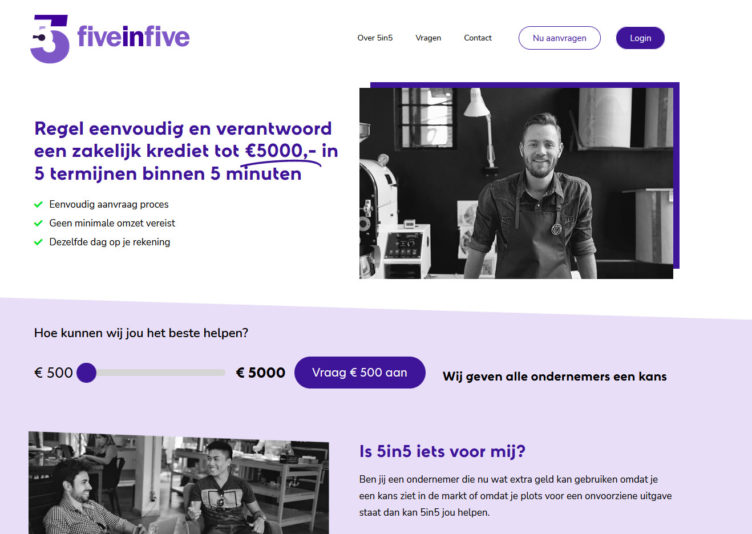Click the Hoe kunnen wij jou het beste helpen? text
Screen dimensions: 752x534
pos(141,333)
